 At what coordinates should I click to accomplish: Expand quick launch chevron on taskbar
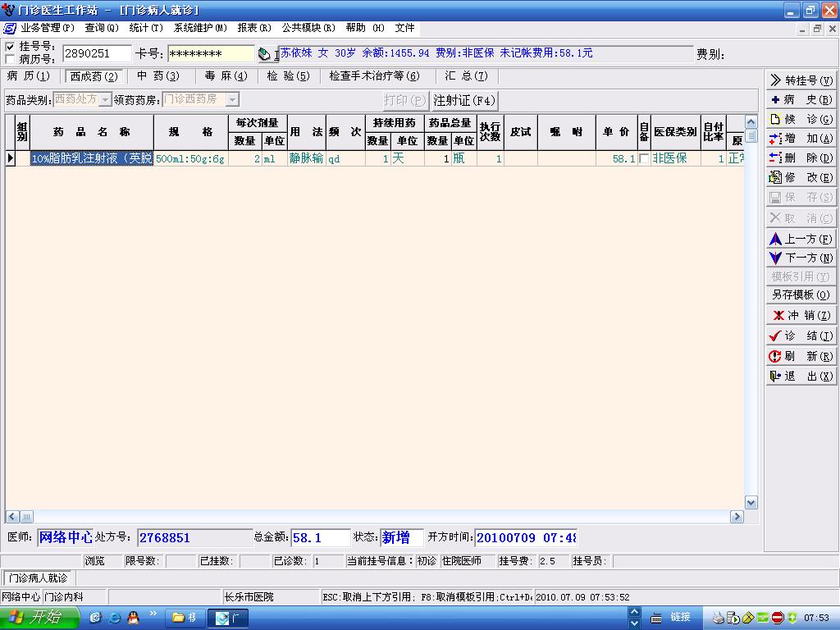(x=153, y=614)
